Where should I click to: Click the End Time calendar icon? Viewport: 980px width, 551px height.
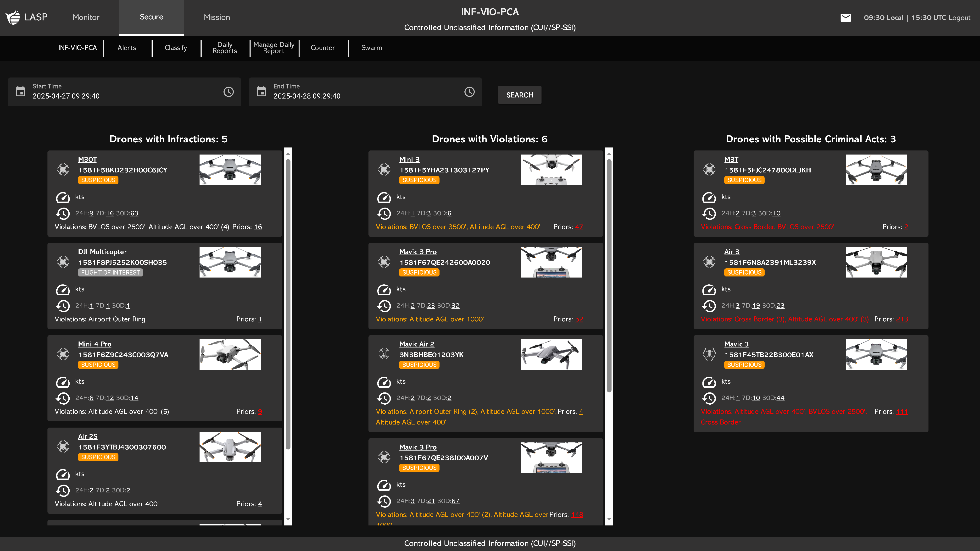[x=261, y=92]
